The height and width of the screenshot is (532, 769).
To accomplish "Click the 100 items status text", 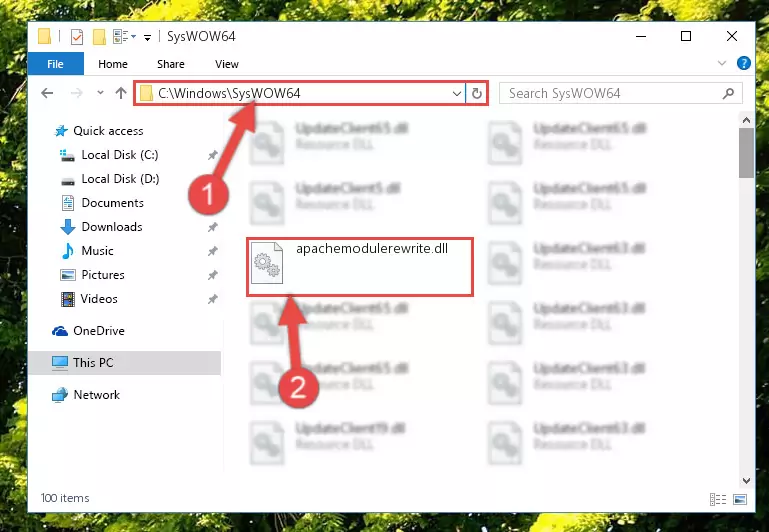I will pyautogui.click(x=65, y=498).
